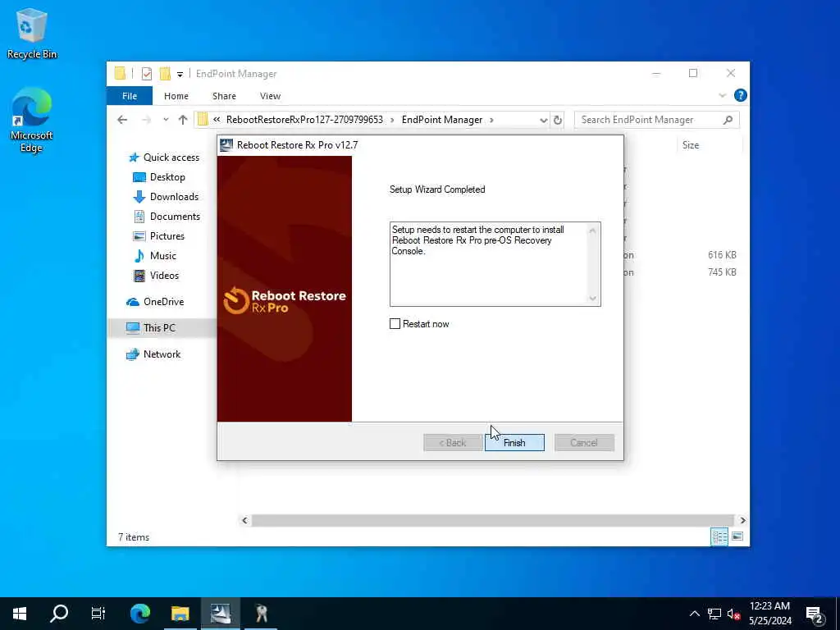Viewport: 840px width, 630px height.
Task: Click New folder icon in quick access toolbar
Action: 165,73
